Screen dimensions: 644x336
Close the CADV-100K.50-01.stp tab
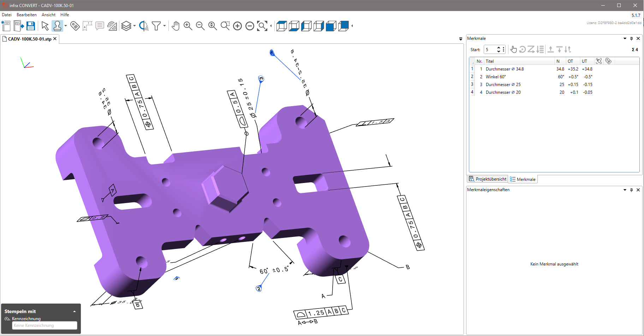[55, 39]
